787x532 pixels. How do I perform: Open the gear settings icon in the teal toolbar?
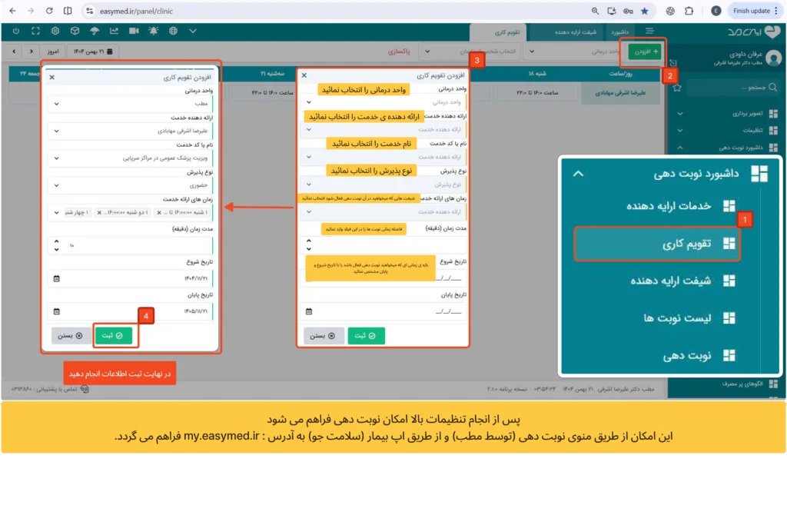click(55, 31)
